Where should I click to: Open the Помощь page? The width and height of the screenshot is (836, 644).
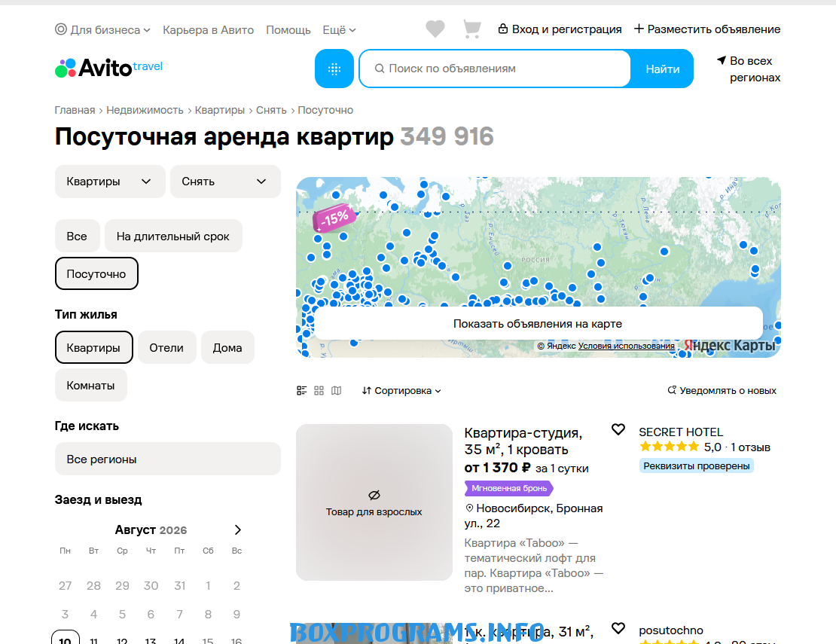pos(288,30)
